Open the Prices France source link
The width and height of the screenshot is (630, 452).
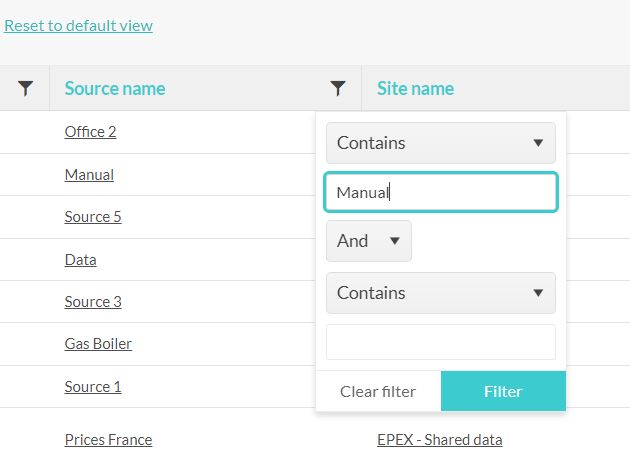click(x=108, y=440)
